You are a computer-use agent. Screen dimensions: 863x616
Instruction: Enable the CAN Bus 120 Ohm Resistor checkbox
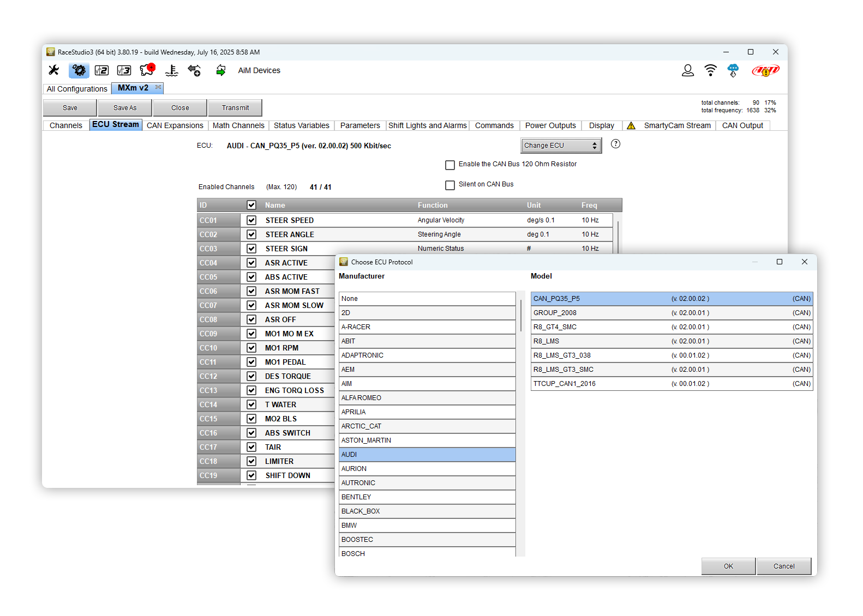point(450,165)
